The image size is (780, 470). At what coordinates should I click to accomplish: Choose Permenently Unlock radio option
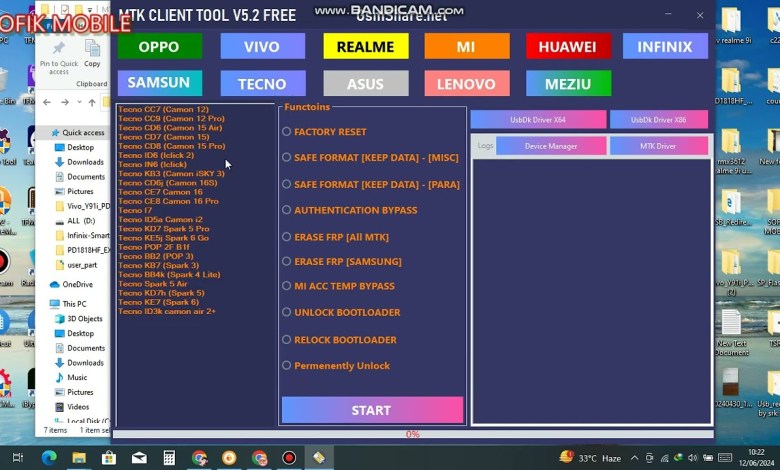(x=336, y=366)
